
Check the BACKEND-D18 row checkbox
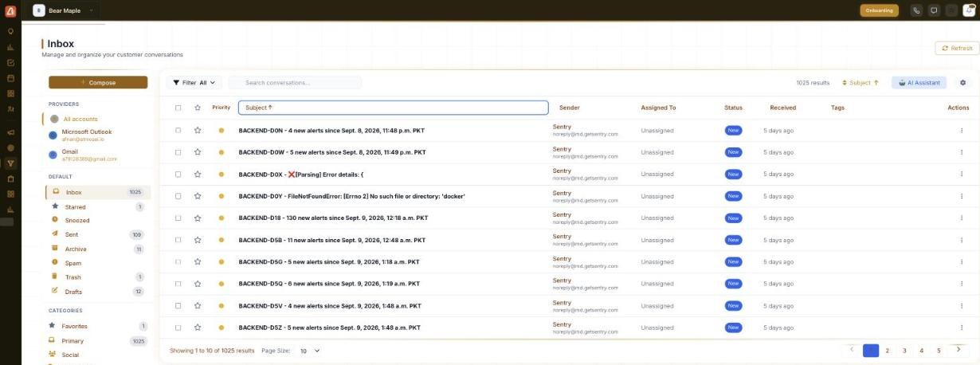(x=178, y=218)
